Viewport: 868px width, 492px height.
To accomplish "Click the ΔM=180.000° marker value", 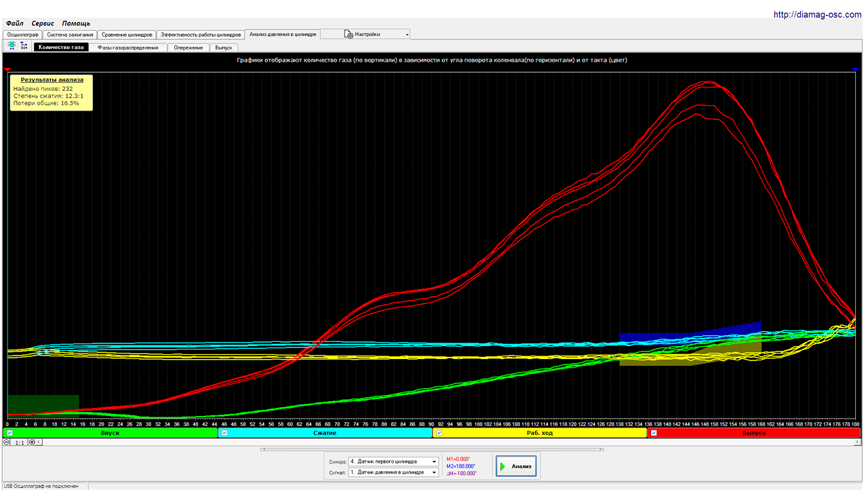I will [x=461, y=473].
